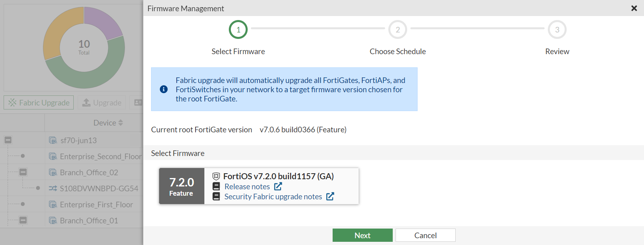This screenshot has height=245, width=644.
Task: Click the info icon in blue banner
Action: click(164, 89)
